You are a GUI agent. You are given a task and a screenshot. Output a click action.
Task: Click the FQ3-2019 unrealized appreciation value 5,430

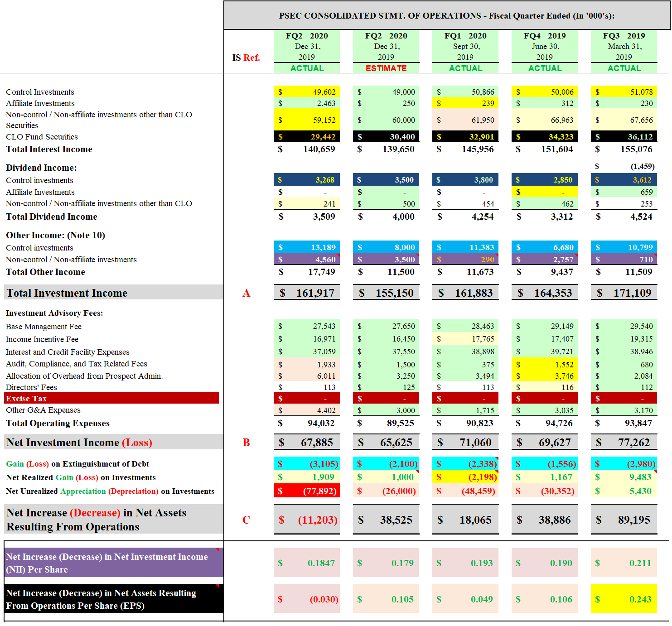pos(640,491)
